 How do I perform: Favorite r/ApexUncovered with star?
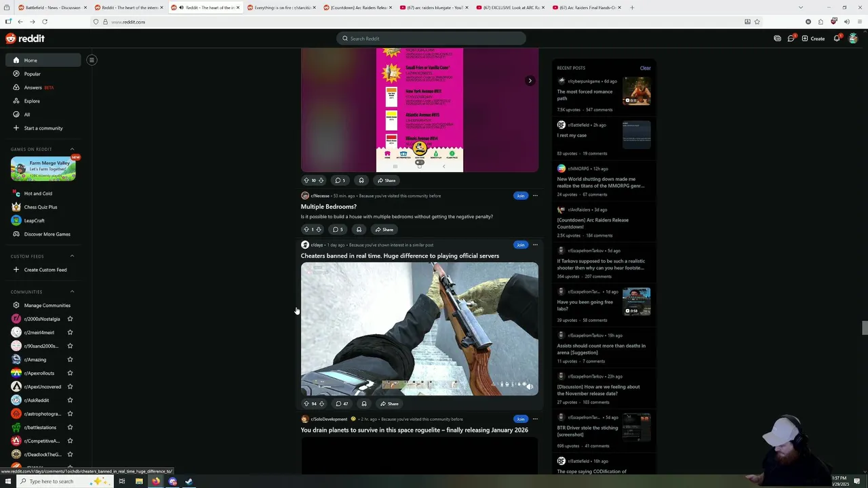tap(70, 386)
